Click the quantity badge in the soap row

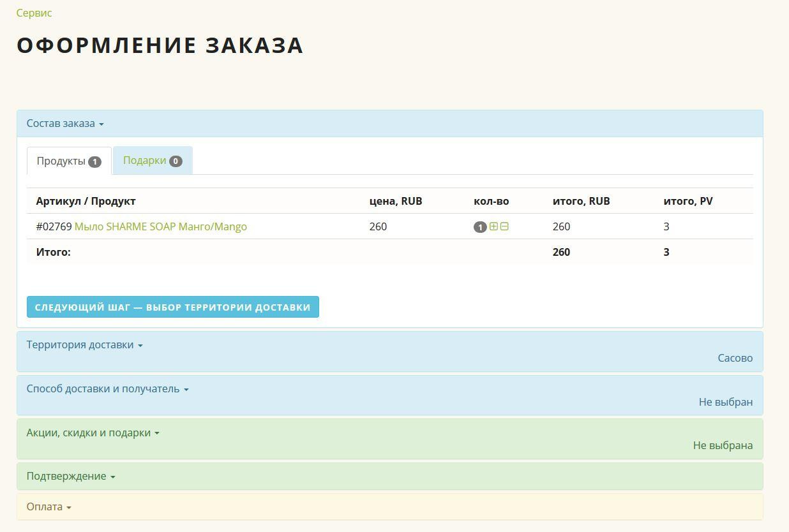(x=480, y=227)
